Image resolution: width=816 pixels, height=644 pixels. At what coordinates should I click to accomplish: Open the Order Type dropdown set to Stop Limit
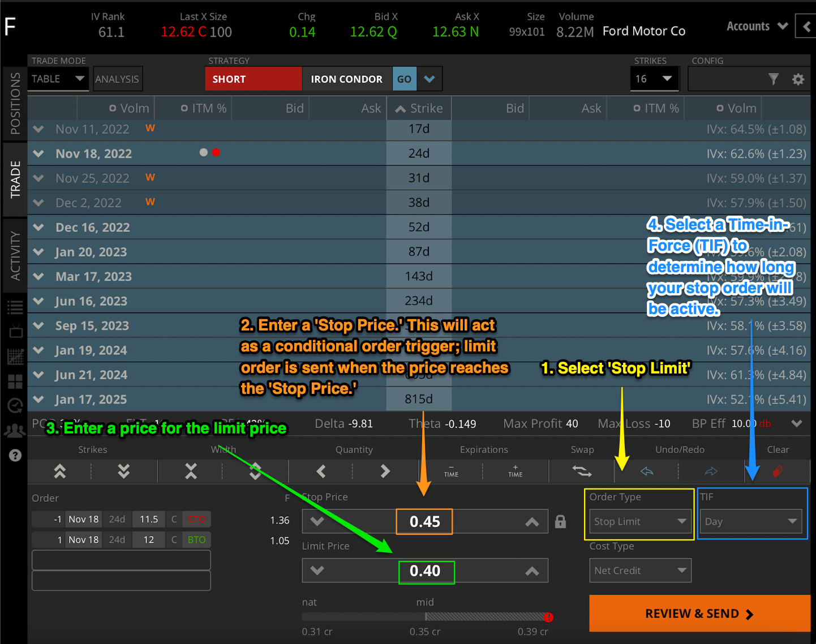[639, 521]
